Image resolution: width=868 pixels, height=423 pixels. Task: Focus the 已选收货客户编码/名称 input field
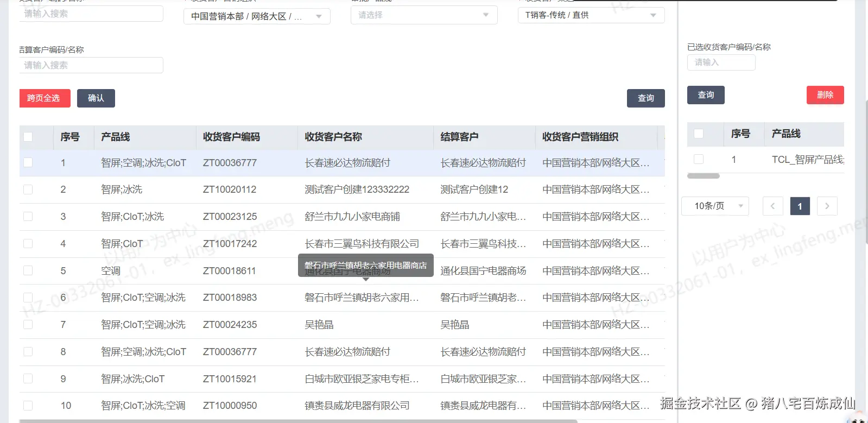click(x=721, y=62)
